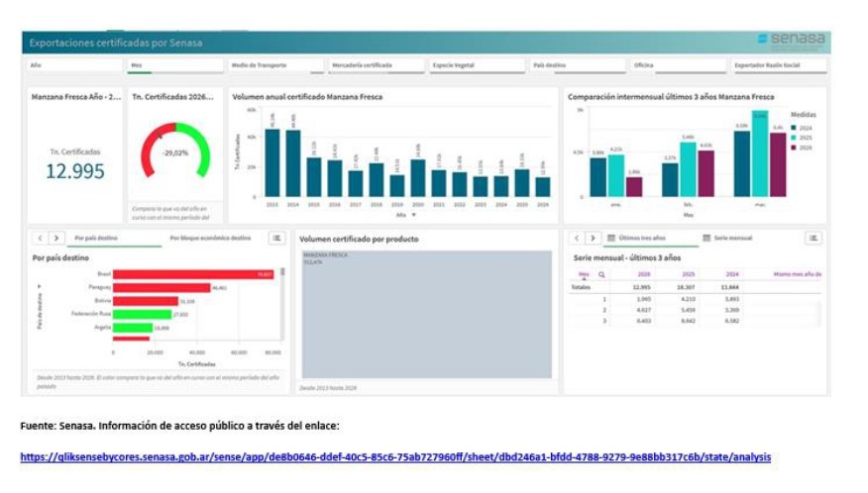Image resolution: width=868 pixels, height=493 pixels.
Task: Open the Medio de Transporte filter
Action: pos(275,65)
